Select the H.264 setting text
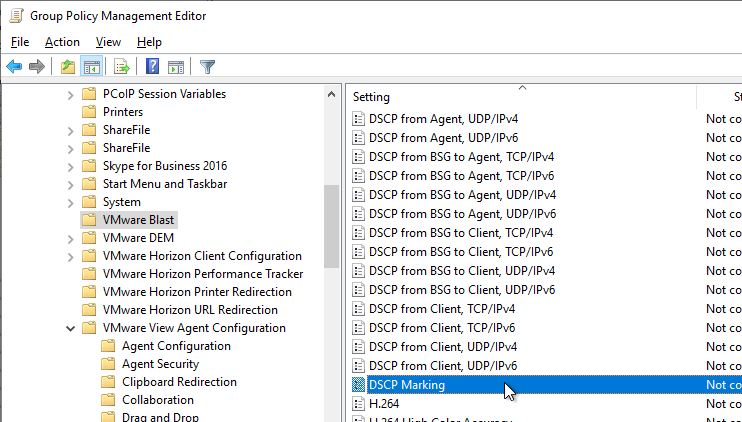 [x=384, y=404]
